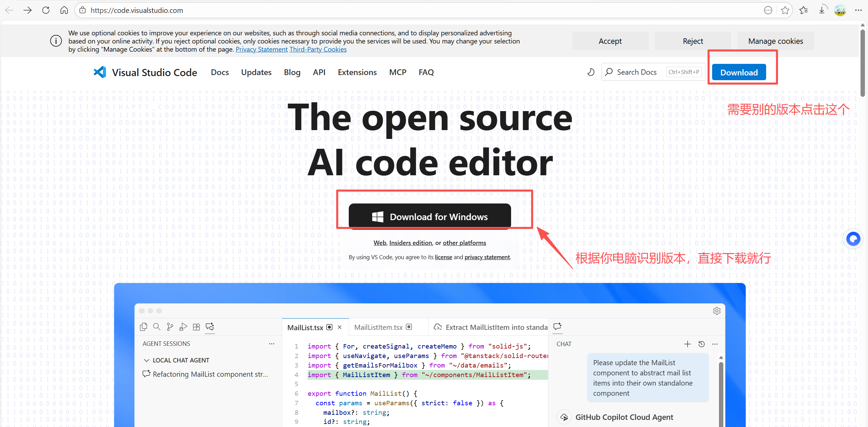Viewport: 868px width, 427px height.
Task: Open the Extensions blocks icon in preview
Action: pyautogui.click(x=196, y=327)
